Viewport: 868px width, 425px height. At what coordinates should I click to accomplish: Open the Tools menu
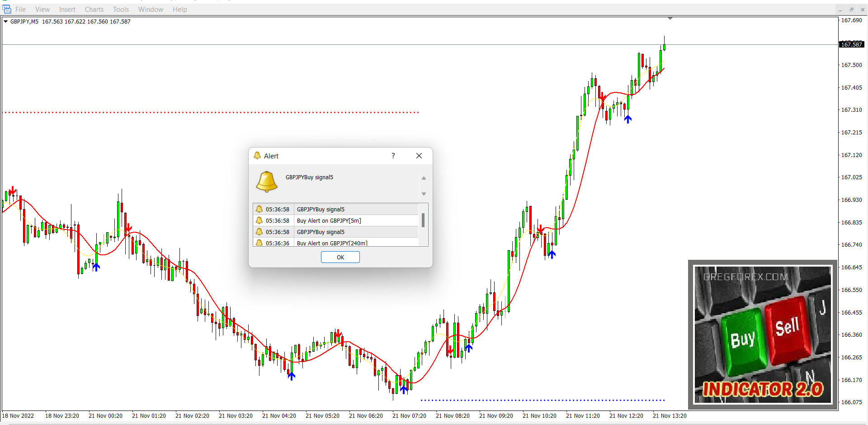pos(121,10)
